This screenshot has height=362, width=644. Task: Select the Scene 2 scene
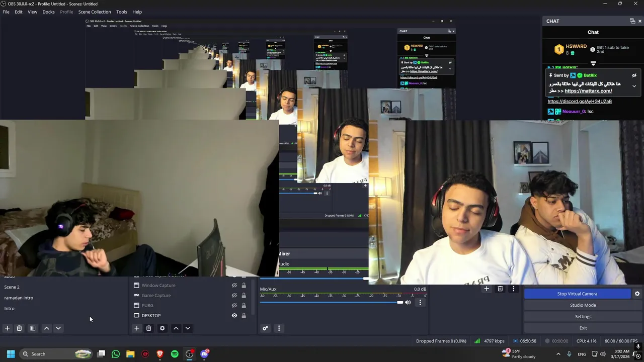point(12,287)
